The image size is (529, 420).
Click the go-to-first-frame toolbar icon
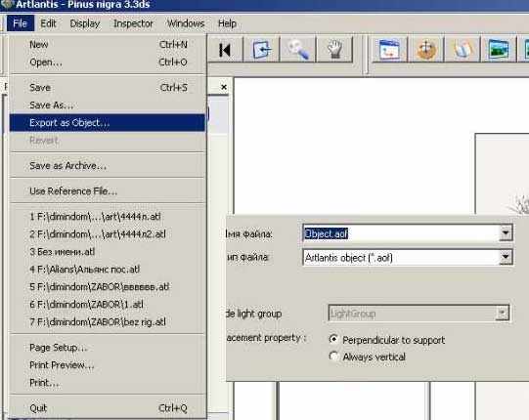tap(225, 50)
